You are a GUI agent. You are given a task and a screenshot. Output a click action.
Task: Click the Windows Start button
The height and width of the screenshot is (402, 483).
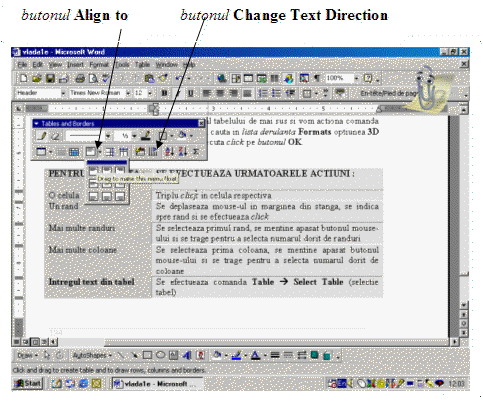pos(28,384)
